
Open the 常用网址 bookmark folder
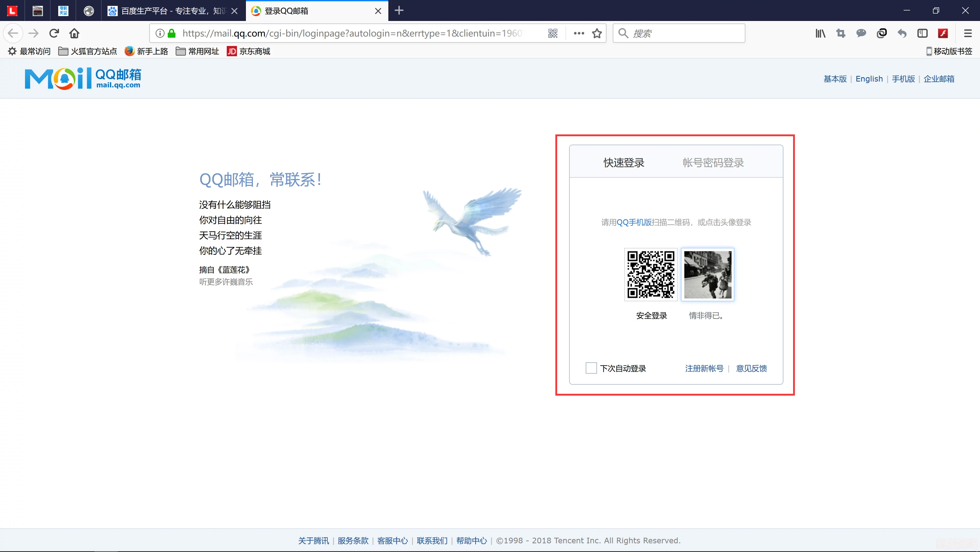click(197, 51)
